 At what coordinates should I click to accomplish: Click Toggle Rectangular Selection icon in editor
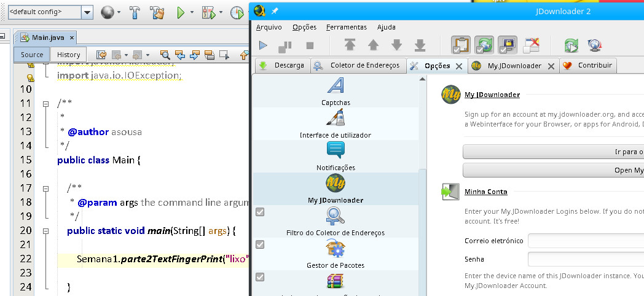(x=224, y=55)
